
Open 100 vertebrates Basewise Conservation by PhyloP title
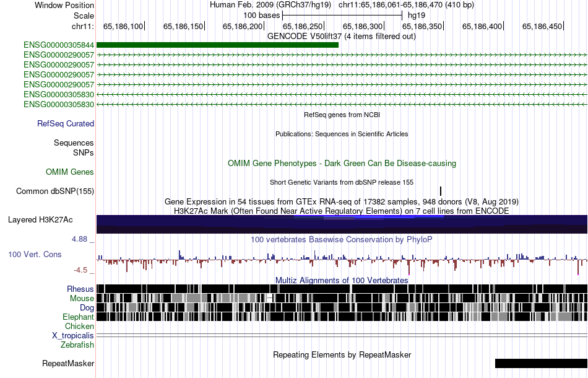point(341,239)
